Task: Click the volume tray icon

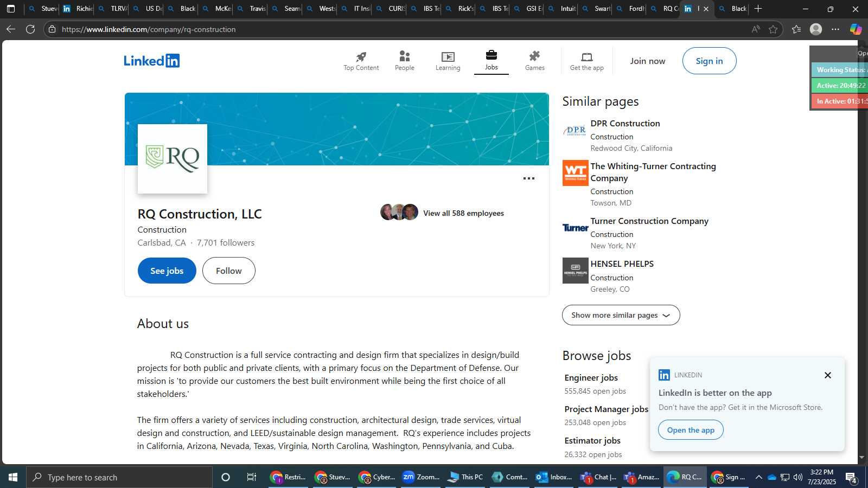Action: [x=797, y=477]
